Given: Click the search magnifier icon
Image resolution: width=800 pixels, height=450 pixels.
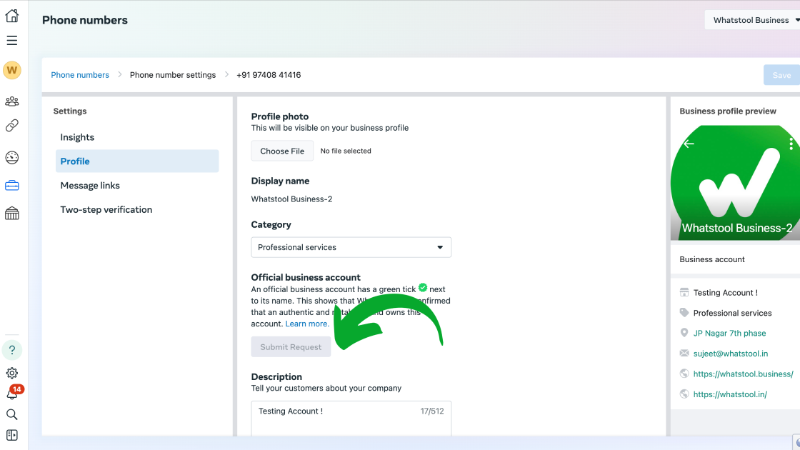Looking at the screenshot, I should click(12, 414).
